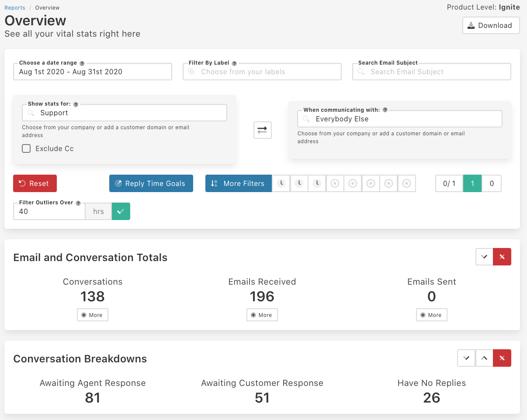Select the '0' segment toggle
Screen dimensions: 527x420
point(492,183)
